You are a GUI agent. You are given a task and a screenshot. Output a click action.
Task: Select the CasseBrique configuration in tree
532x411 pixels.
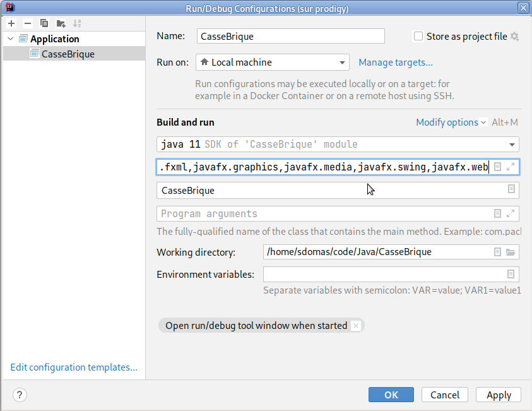[68, 54]
